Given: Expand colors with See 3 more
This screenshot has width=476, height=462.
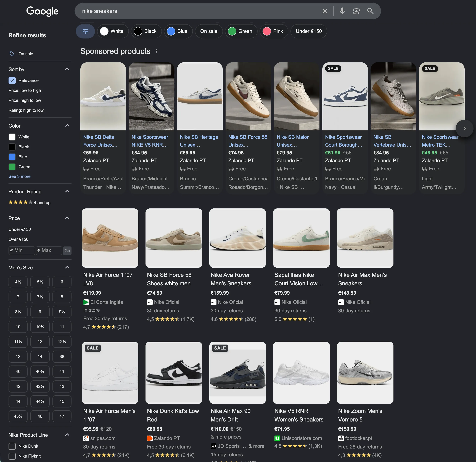Looking at the screenshot, I should pos(19,176).
